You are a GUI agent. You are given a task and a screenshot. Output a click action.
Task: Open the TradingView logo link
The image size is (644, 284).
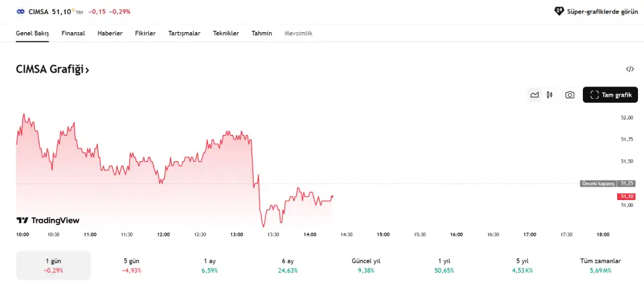[x=48, y=220]
